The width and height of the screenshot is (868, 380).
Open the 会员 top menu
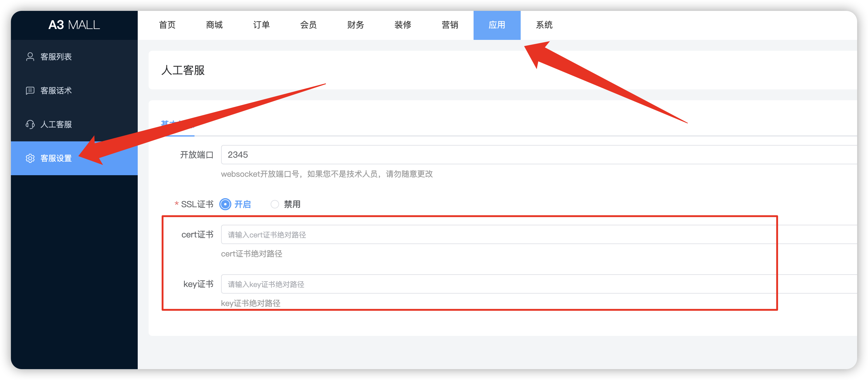[x=309, y=25]
